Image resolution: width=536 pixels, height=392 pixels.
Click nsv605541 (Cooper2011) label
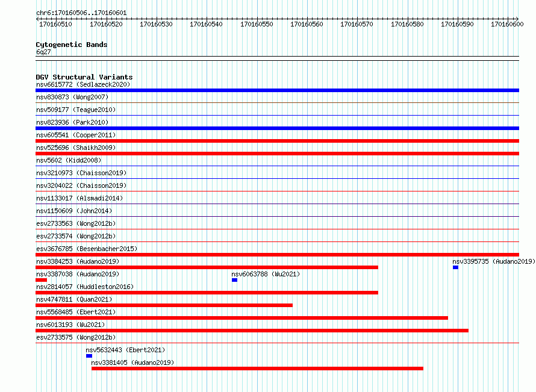76,135
